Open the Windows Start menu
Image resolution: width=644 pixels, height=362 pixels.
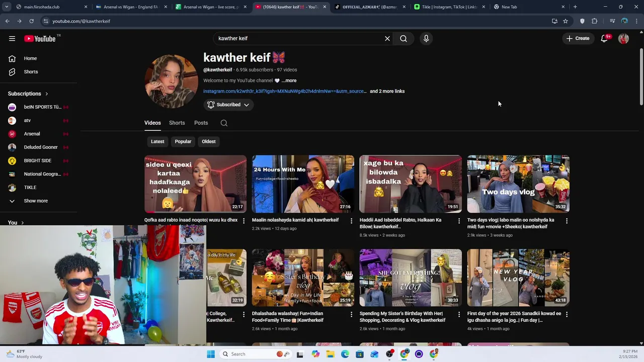click(211, 354)
